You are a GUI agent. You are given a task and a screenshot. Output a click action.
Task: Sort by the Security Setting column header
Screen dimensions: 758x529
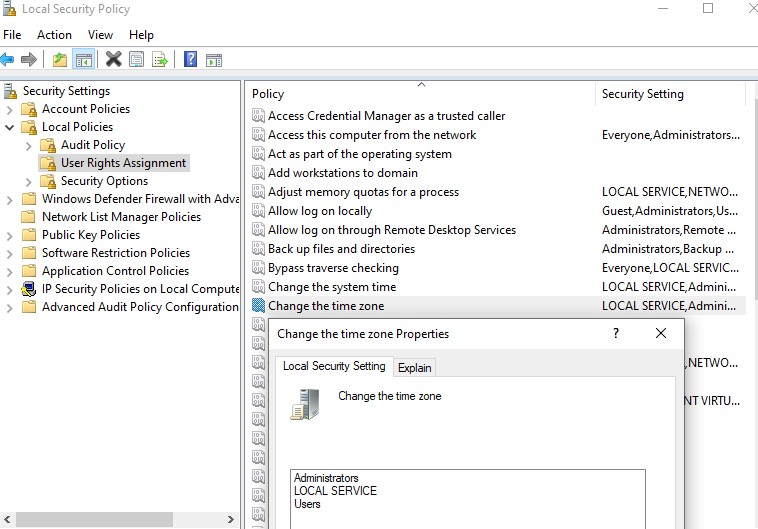point(642,94)
